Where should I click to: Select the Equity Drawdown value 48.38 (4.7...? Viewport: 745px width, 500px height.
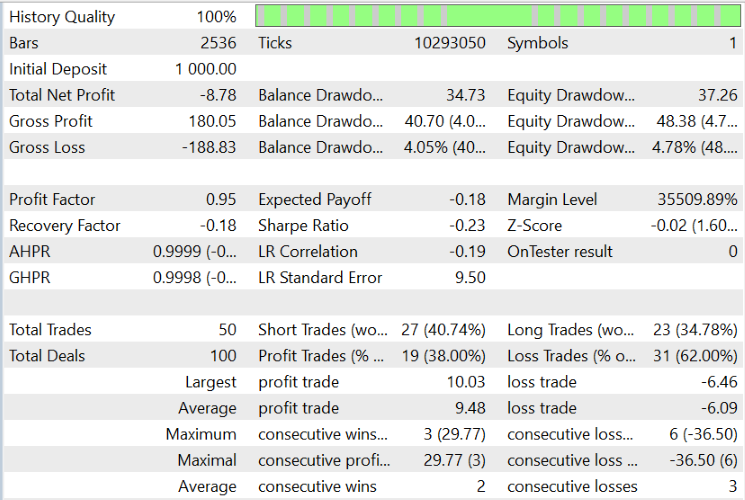[x=697, y=121]
